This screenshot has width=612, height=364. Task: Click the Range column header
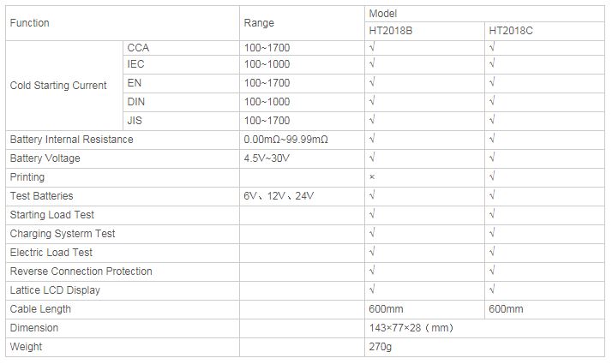coord(259,23)
